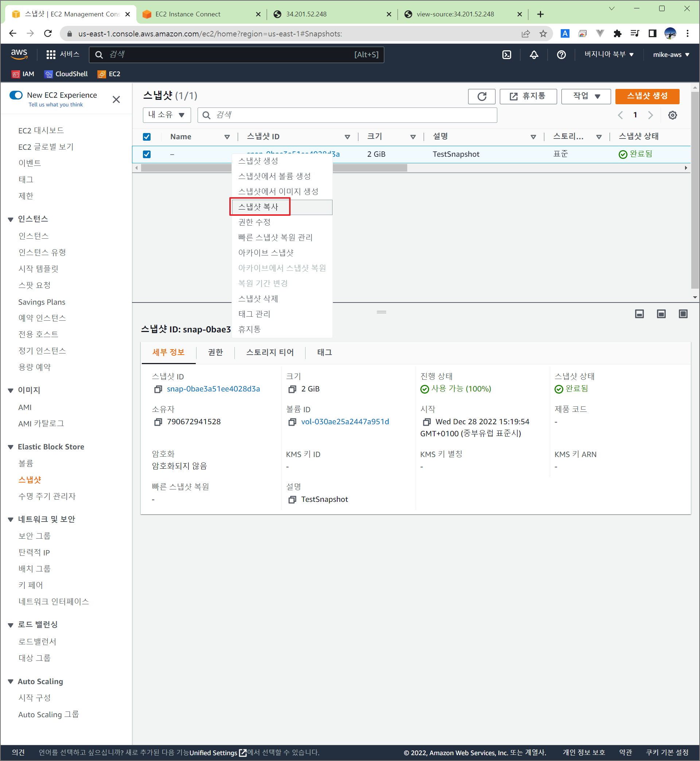
Task: Open the vol-030ae25a2447a951d volume link
Action: click(x=345, y=422)
